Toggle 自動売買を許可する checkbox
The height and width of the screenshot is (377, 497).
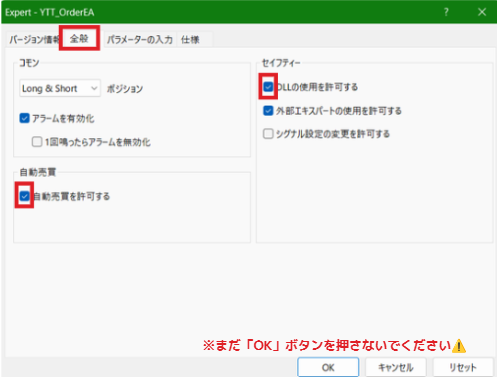(24, 196)
